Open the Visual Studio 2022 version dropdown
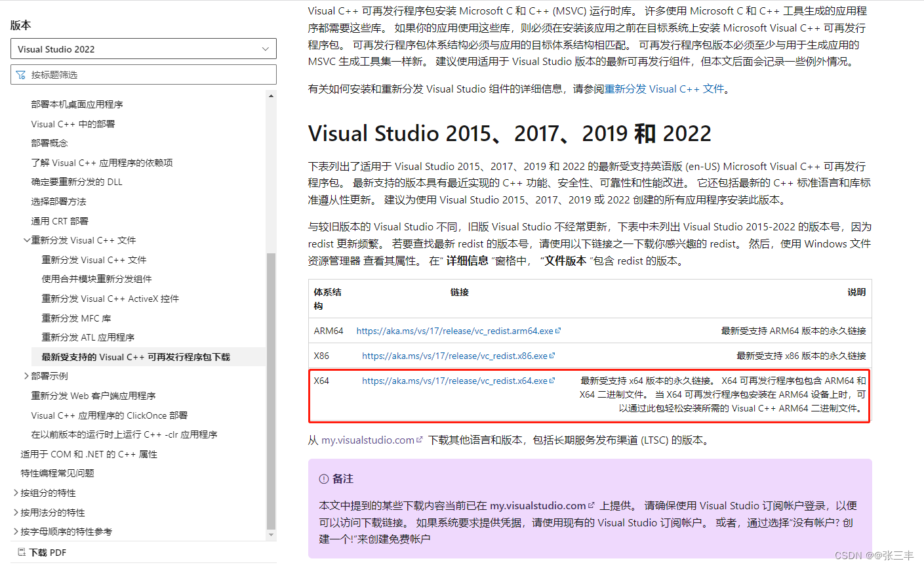Screen dimensions: 924x567 pyautogui.click(x=144, y=49)
